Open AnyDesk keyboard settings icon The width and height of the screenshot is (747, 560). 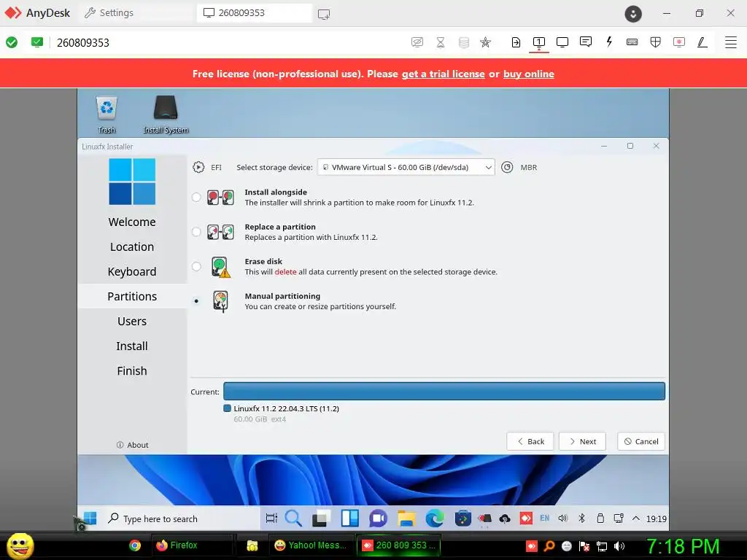point(632,42)
